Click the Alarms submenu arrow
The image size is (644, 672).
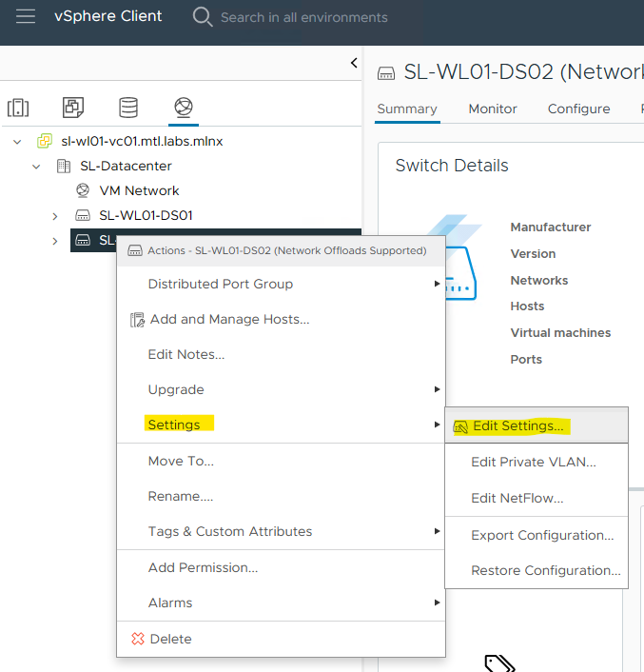(x=437, y=603)
